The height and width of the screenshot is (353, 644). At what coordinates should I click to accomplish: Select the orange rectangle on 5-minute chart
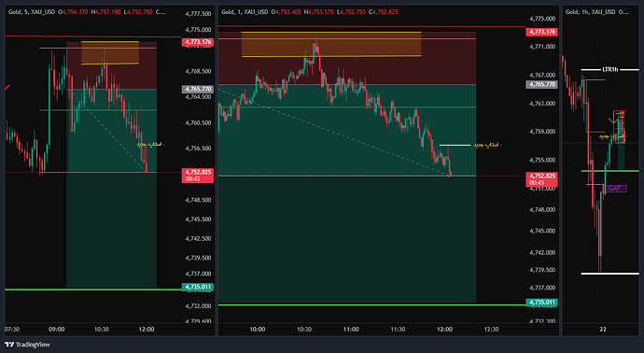110,52
